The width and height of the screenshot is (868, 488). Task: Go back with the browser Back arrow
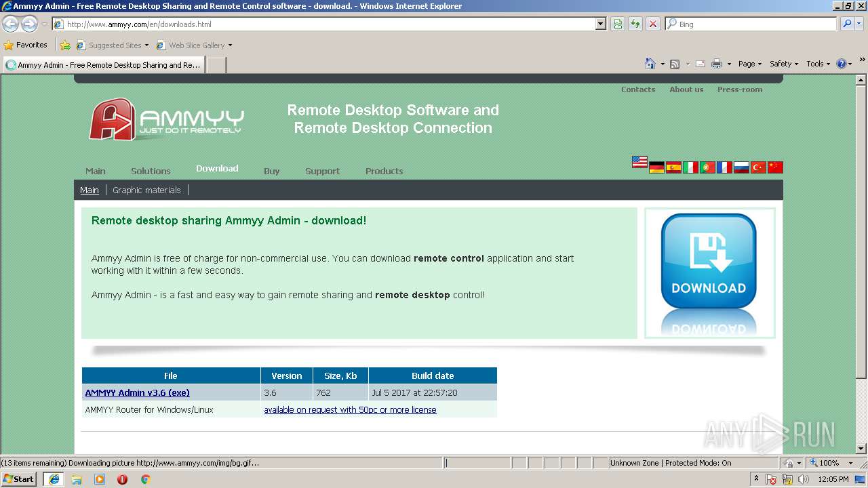click(x=11, y=24)
